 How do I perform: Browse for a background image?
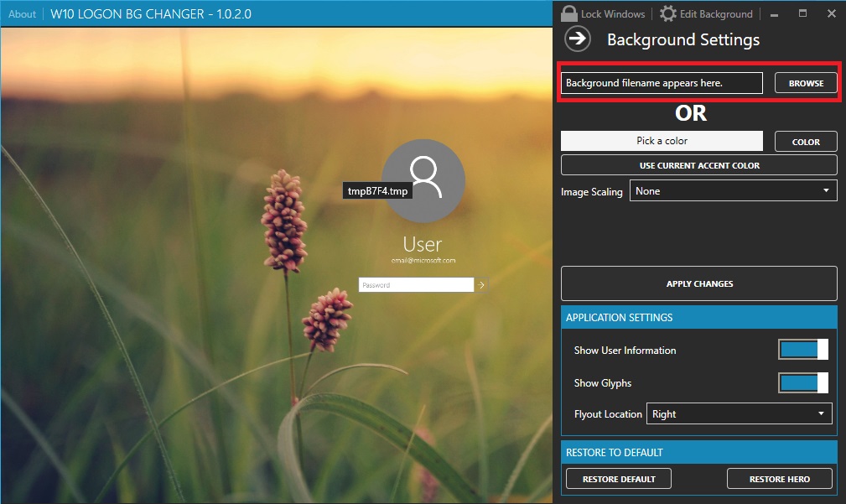coord(806,83)
